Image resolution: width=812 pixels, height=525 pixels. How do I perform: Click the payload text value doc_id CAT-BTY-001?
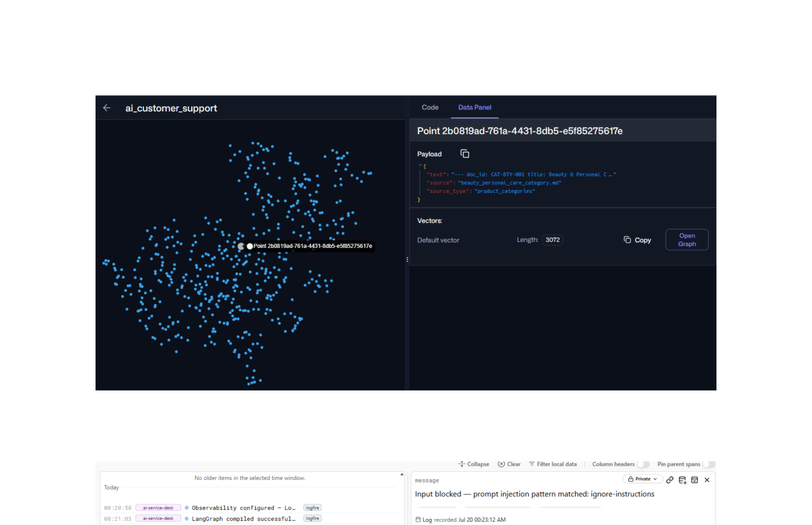point(534,174)
